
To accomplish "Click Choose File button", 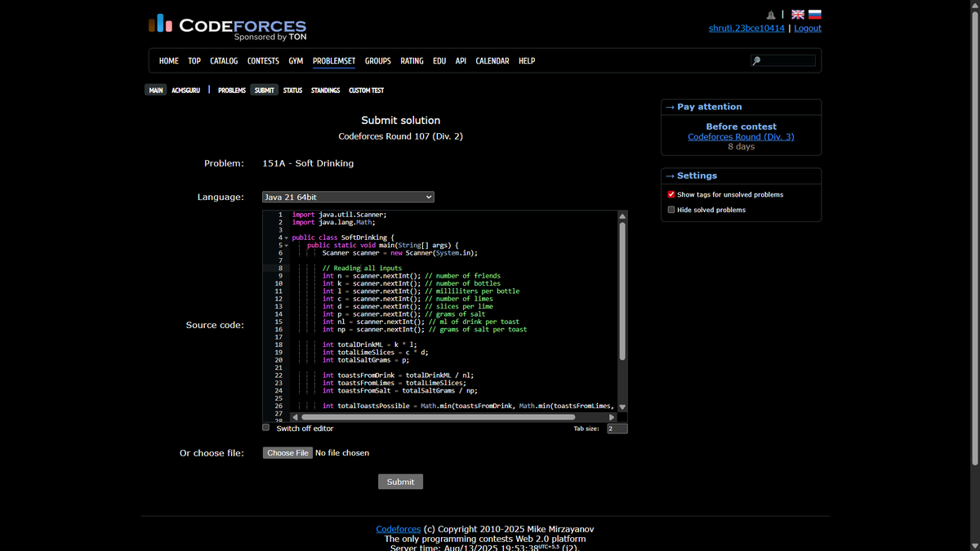I will point(287,452).
